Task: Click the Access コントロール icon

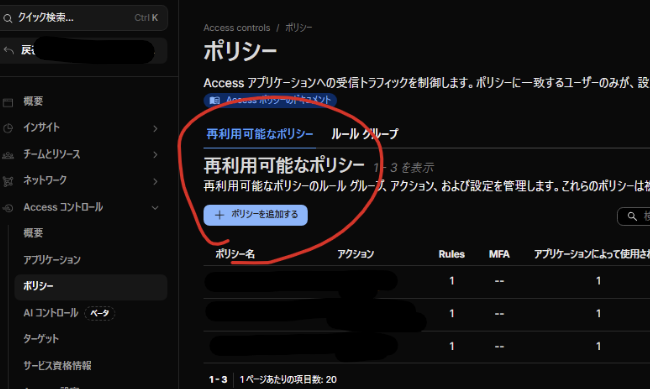Action: click(8, 208)
